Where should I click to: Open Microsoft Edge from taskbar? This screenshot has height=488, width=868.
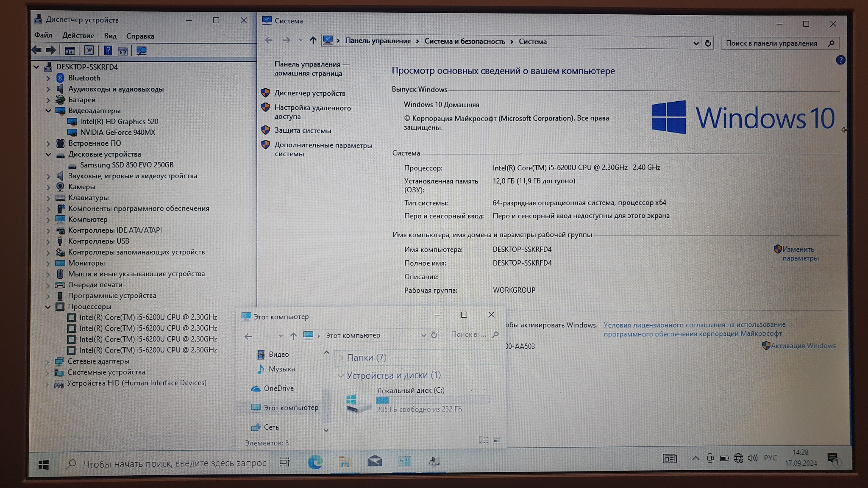pyautogui.click(x=315, y=462)
